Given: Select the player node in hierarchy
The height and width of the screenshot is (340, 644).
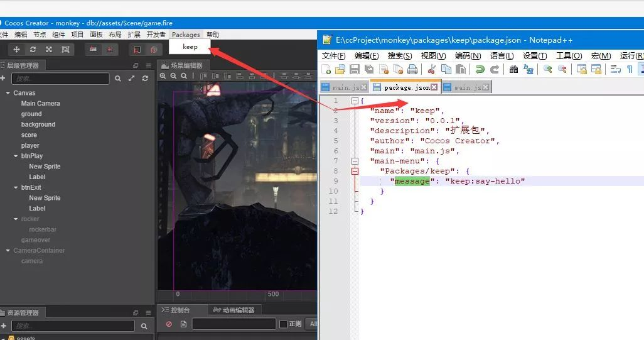Looking at the screenshot, I should [30, 146].
